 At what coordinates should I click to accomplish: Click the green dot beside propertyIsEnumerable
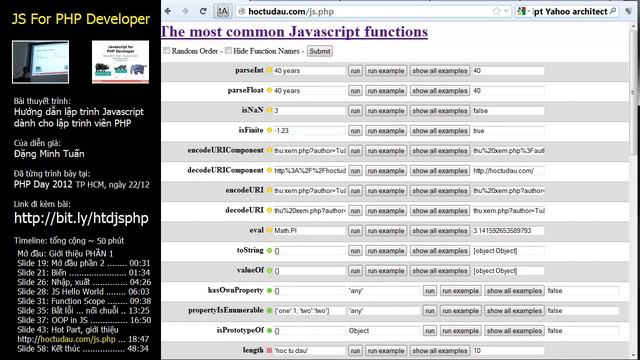point(269,310)
